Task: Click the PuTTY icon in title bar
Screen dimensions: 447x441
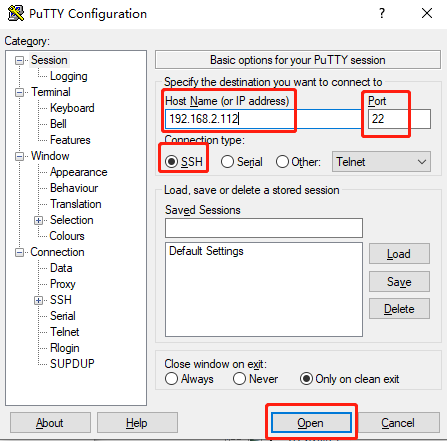Action: (15, 13)
